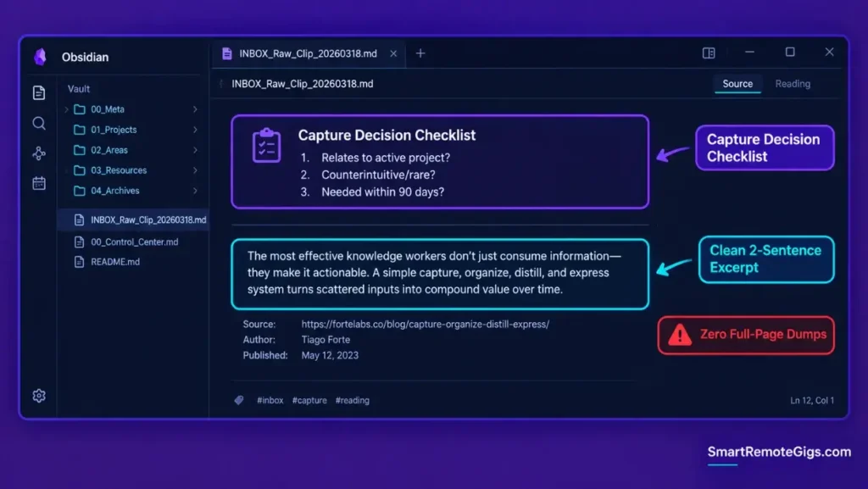Click the note title INBOX_Raw_Clip_20260318.md in the header
The height and width of the screenshot is (489, 868).
tap(303, 84)
